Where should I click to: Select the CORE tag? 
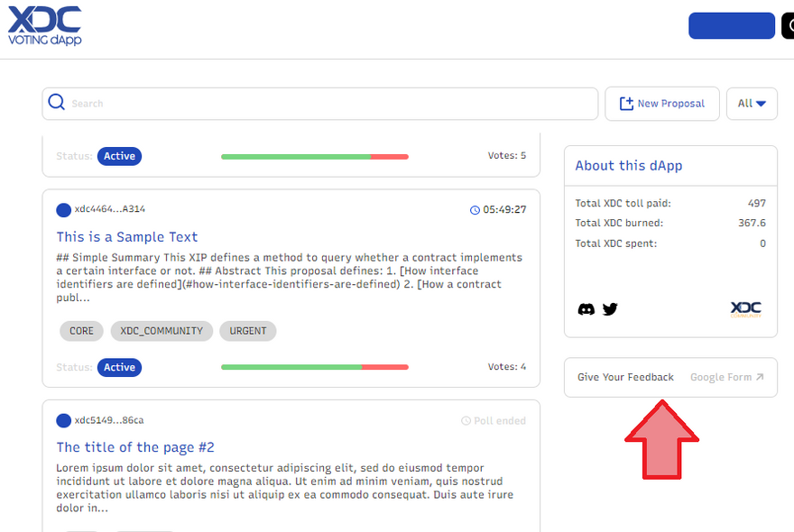pyautogui.click(x=81, y=331)
